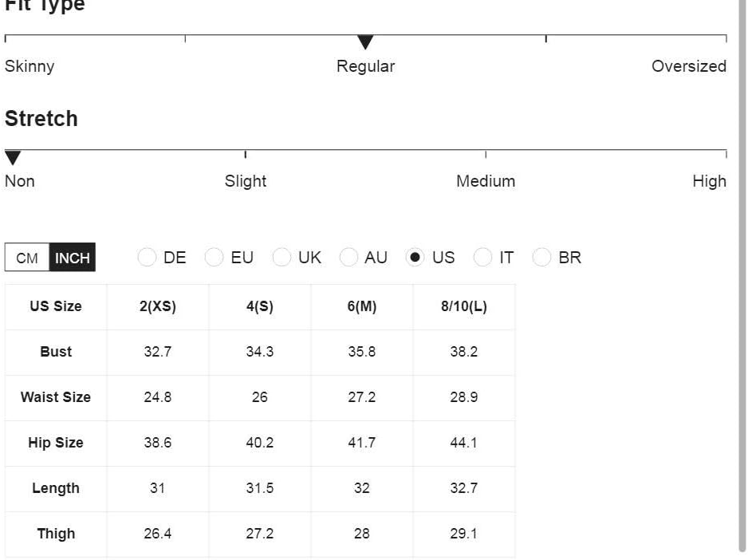Click the 2(XS) column header
This screenshot has height=560, width=748.
pos(158,306)
